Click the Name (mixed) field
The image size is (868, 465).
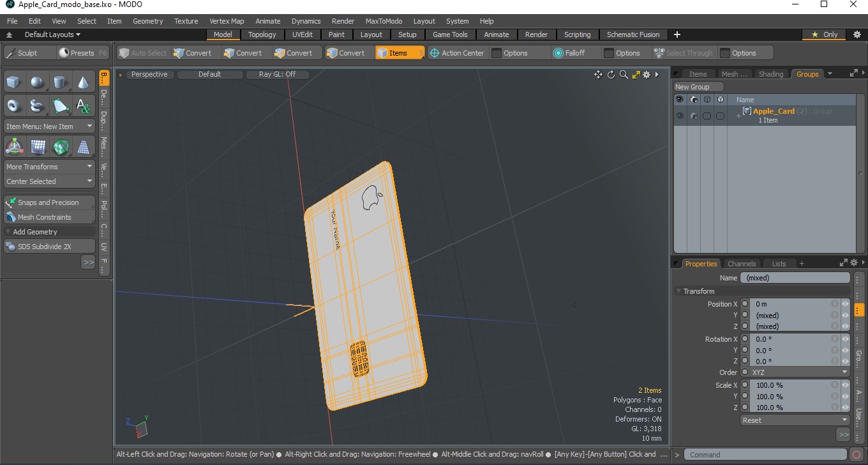(795, 278)
